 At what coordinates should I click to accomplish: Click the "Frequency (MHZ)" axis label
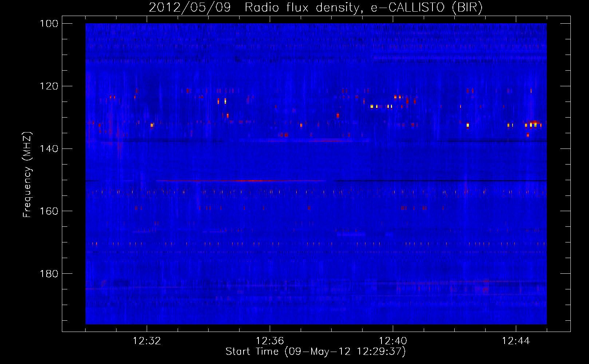(x=27, y=175)
